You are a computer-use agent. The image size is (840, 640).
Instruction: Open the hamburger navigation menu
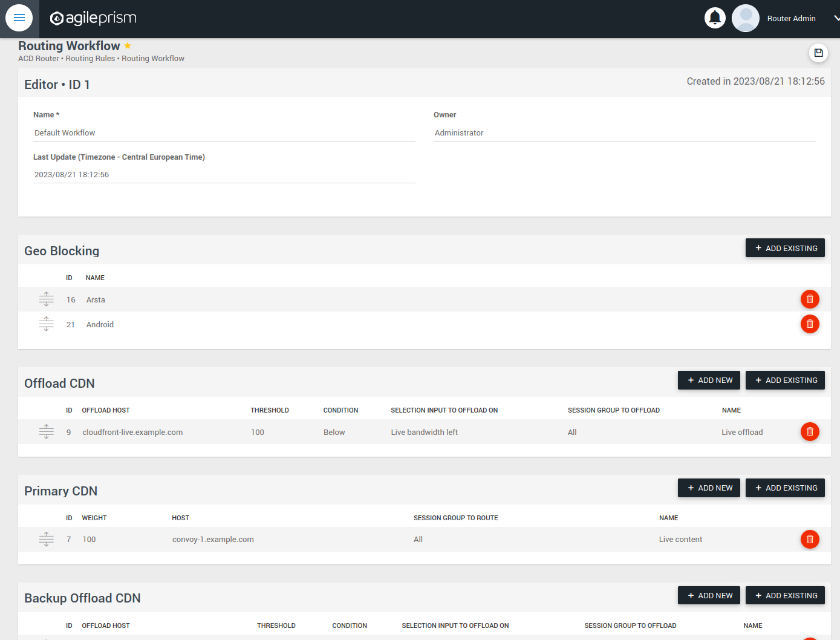19,18
